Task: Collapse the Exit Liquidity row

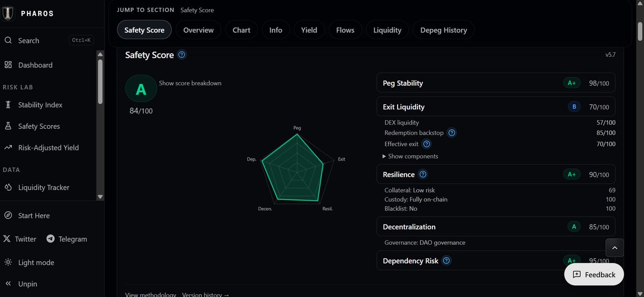Action: 496,107
